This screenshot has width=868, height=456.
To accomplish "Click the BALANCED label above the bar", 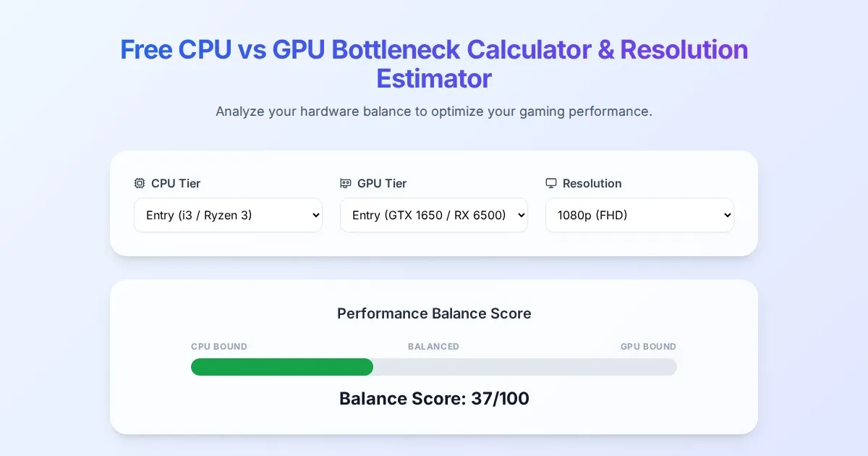I will pos(433,347).
